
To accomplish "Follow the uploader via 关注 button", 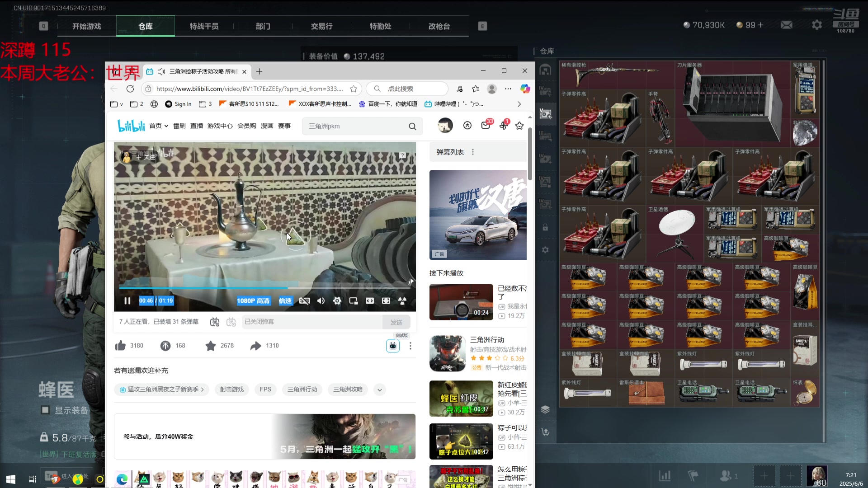I will pyautogui.click(x=146, y=157).
